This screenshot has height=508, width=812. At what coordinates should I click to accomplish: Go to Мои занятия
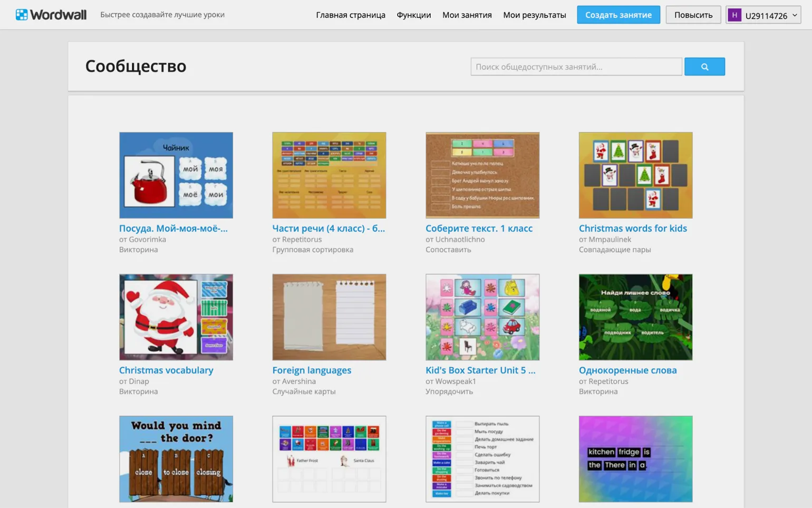[x=467, y=15]
